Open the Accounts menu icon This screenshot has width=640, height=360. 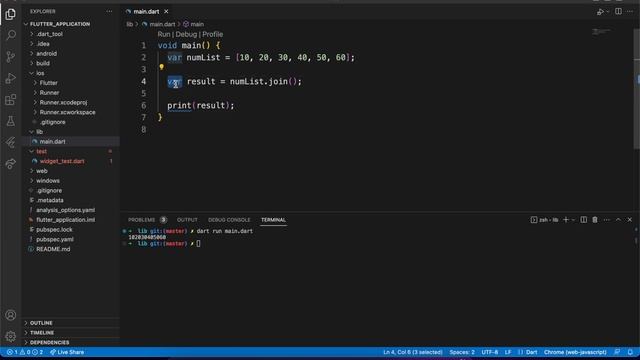pyautogui.click(x=11, y=315)
